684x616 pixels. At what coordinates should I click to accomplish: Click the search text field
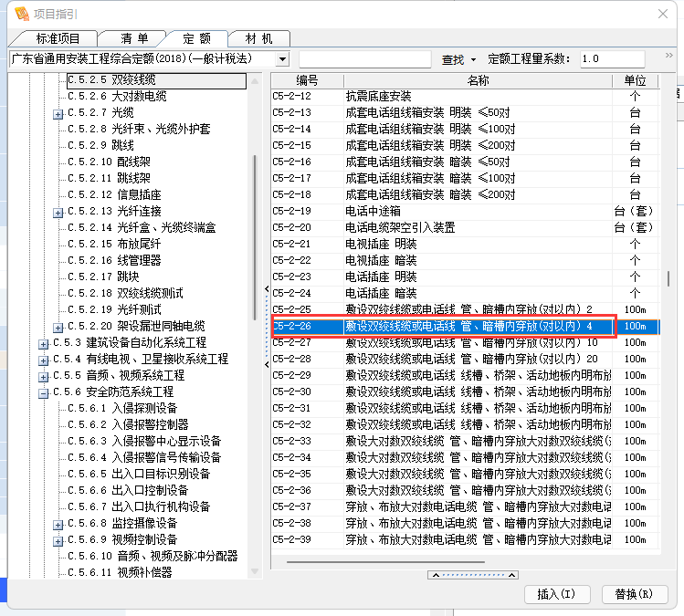(364, 58)
